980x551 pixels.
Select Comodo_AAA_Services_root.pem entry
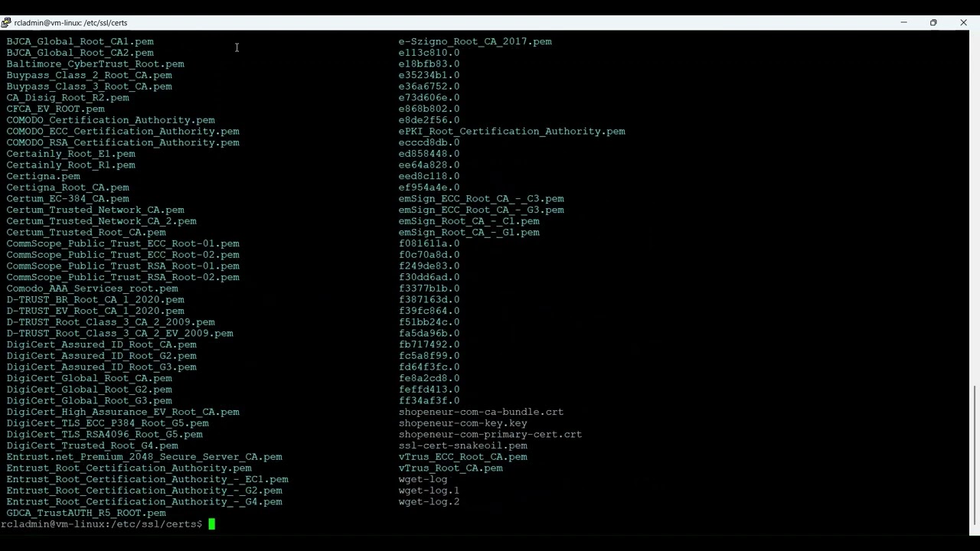coord(93,289)
